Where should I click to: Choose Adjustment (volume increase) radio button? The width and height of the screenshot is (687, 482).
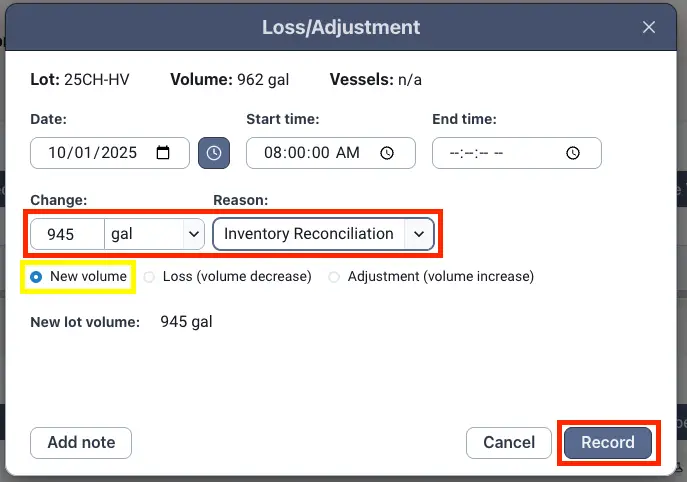[334, 276]
